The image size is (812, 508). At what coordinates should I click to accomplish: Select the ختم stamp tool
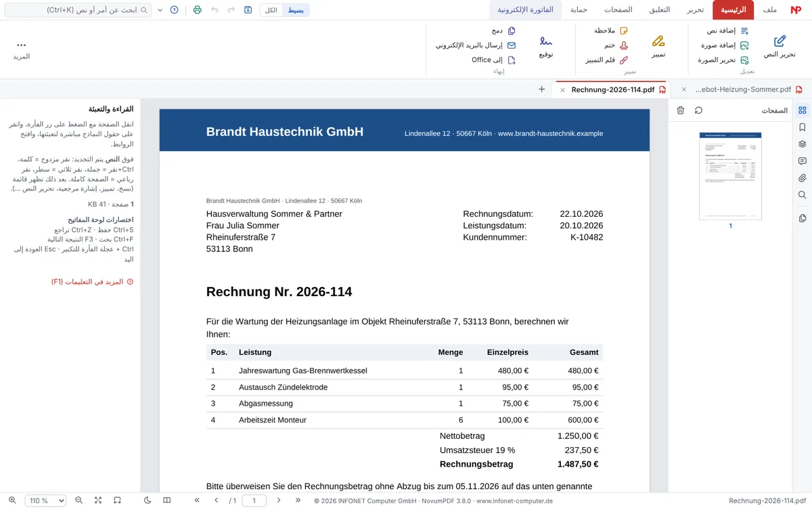point(616,45)
